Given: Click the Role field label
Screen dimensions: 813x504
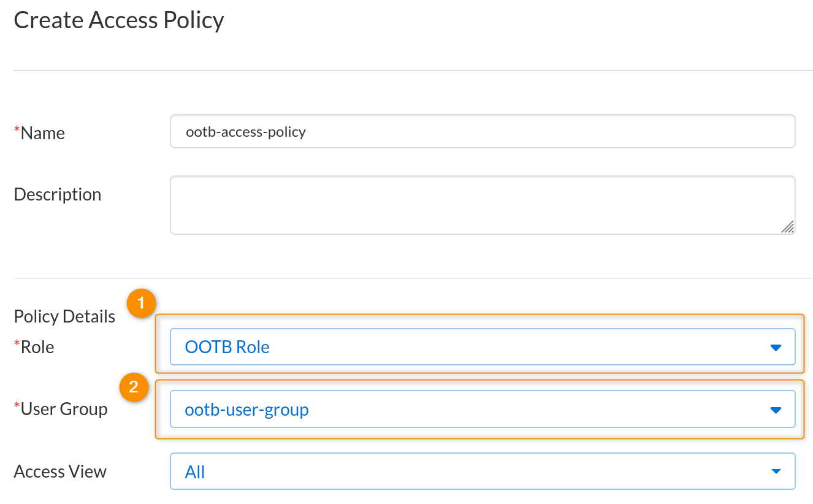Looking at the screenshot, I should (x=37, y=347).
